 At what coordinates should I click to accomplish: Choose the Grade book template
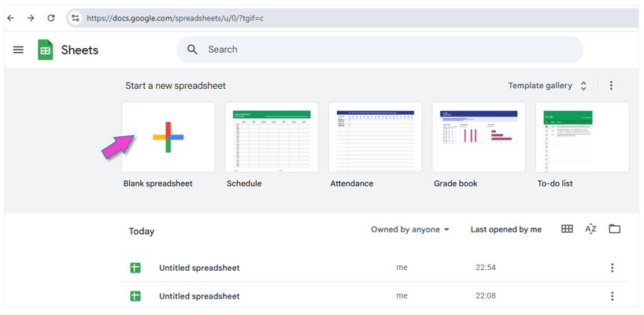click(x=479, y=137)
